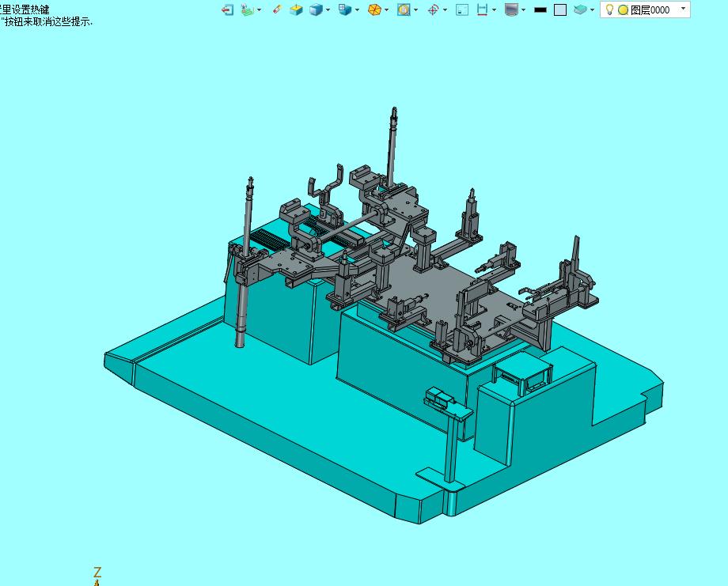Open dropdown beside orange polyhedron icon
Viewport: 728px width, 586px height.
(x=386, y=9)
